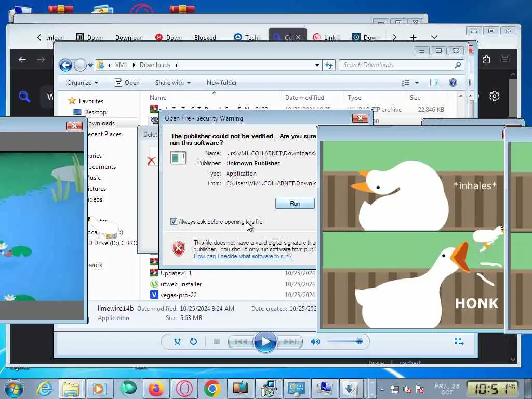Click the browser forward arrow

click(x=41, y=60)
